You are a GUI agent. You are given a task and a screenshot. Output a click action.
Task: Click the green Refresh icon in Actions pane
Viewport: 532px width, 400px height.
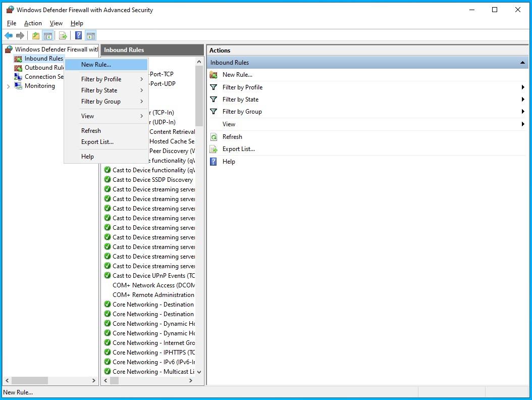click(x=214, y=137)
